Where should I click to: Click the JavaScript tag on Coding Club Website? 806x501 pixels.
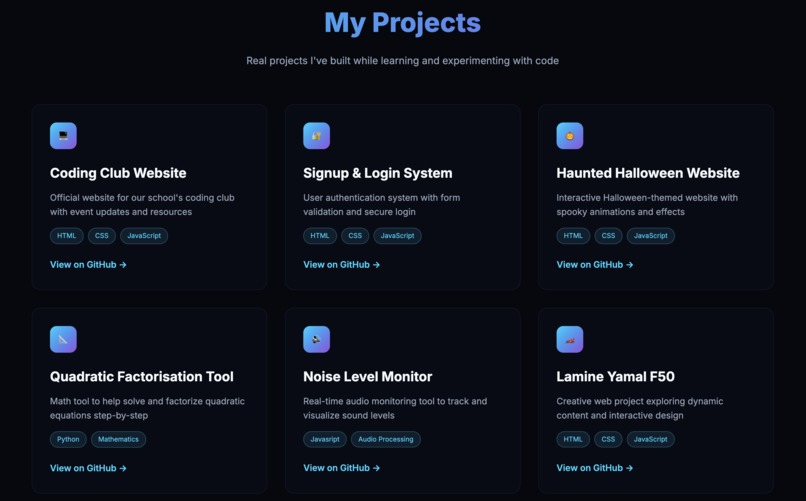[144, 236]
